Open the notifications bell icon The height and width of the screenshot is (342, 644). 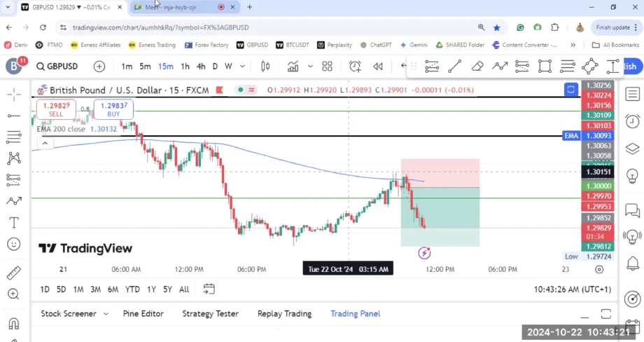(633, 263)
